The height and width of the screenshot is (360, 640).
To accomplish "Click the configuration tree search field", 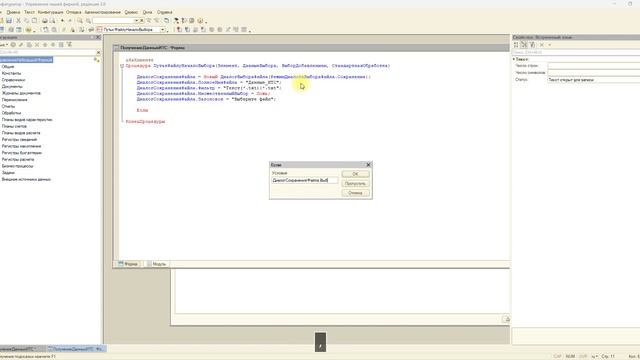I will 48,52.
